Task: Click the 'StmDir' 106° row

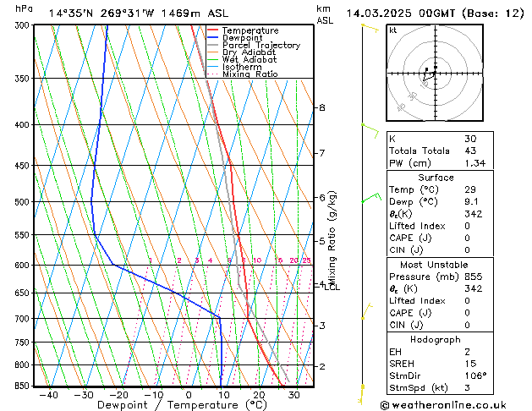Action: pos(440,375)
